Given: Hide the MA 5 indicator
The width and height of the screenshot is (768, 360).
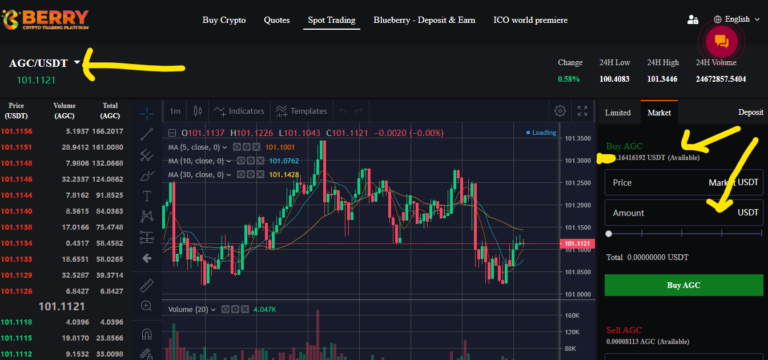Looking at the screenshot, I should point(236,147).
